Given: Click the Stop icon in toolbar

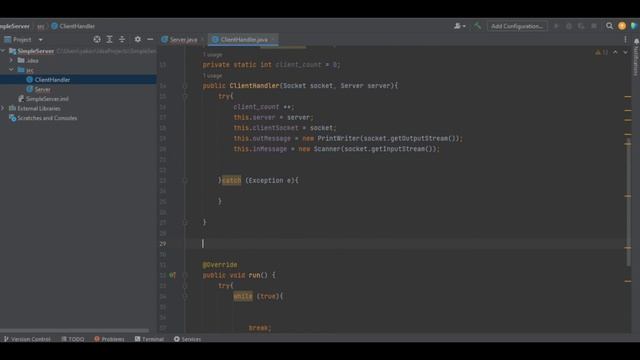Looking at the screenshot, I should [x=594, y=26].
